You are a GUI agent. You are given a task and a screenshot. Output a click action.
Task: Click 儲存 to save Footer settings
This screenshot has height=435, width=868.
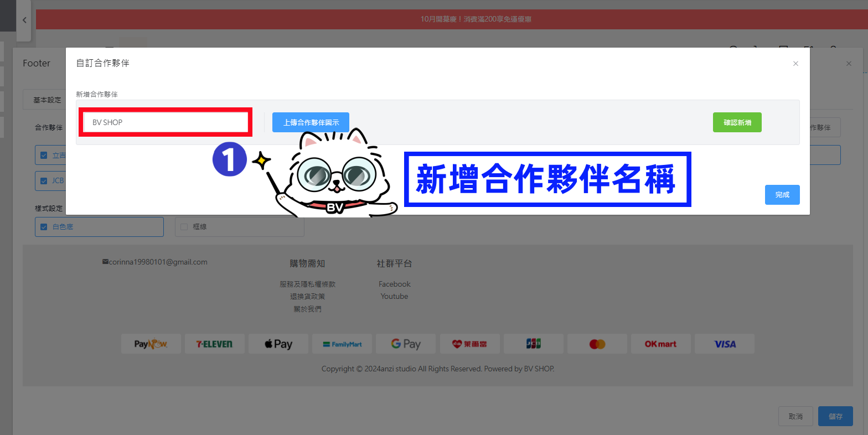point(835,416)
